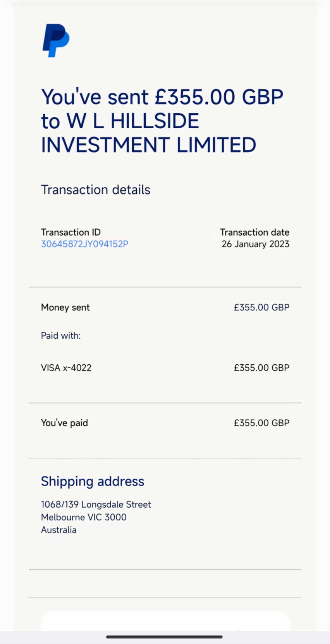
Task: Select the Transaction details heading
Action: click(96, 190)
